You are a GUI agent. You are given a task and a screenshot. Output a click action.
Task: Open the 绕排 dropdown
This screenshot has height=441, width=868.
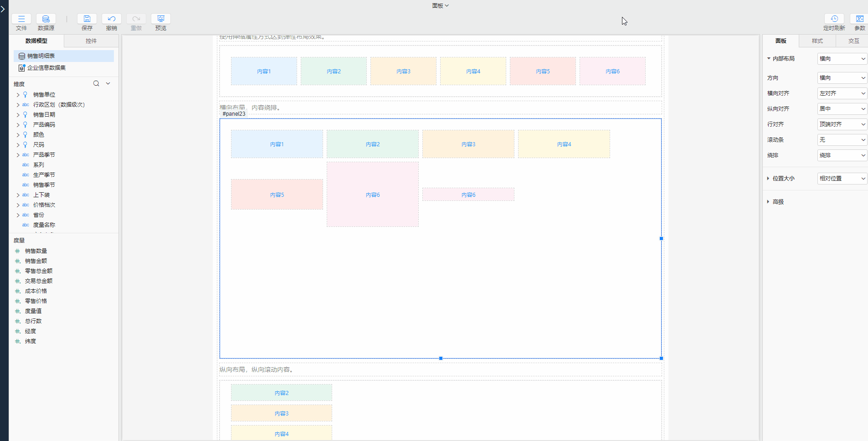pos(842,155)
